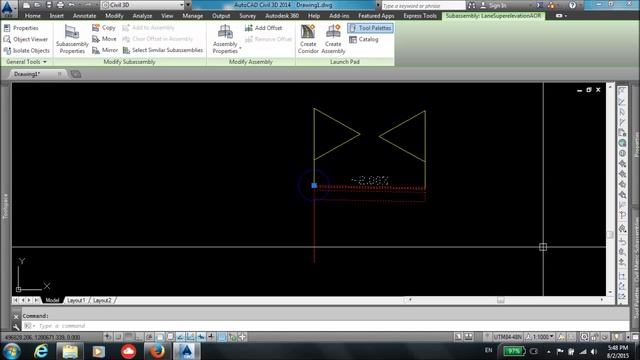
Task: Choose the Move subassembly command
Action: click(104, 39)
